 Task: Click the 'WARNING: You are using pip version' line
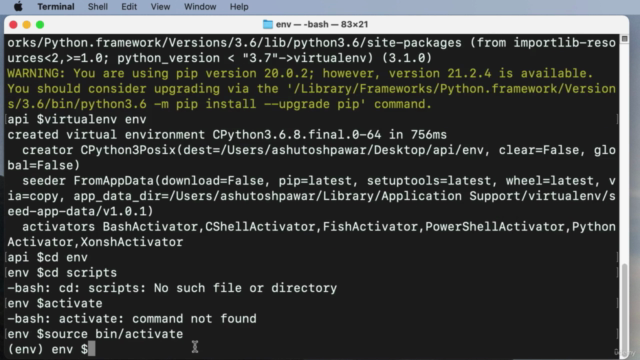click(300, 73)
